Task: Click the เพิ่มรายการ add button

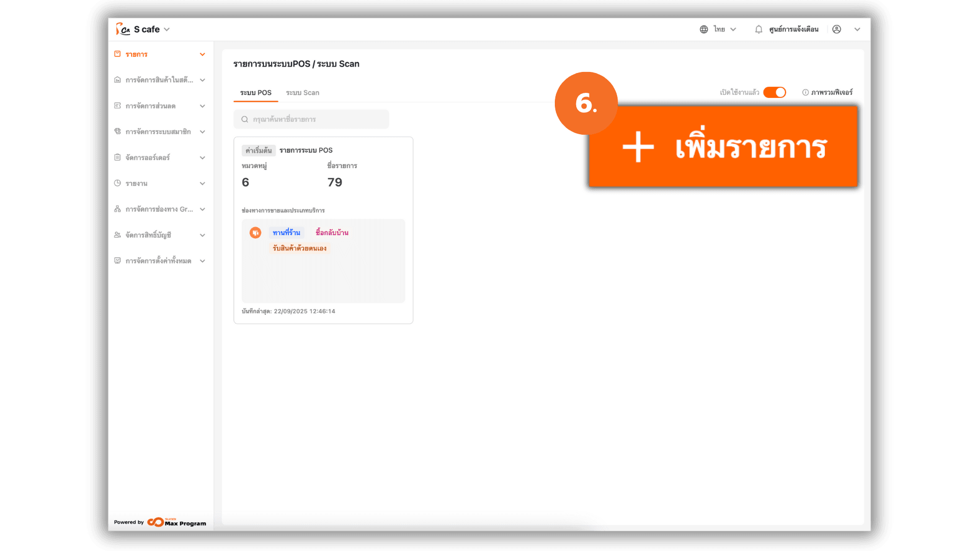Action: (723, 147)
